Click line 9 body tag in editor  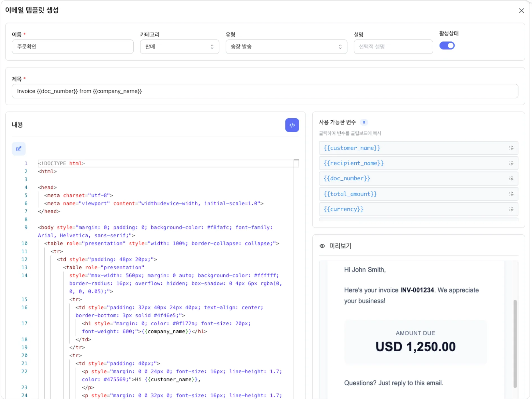point(47,227)
